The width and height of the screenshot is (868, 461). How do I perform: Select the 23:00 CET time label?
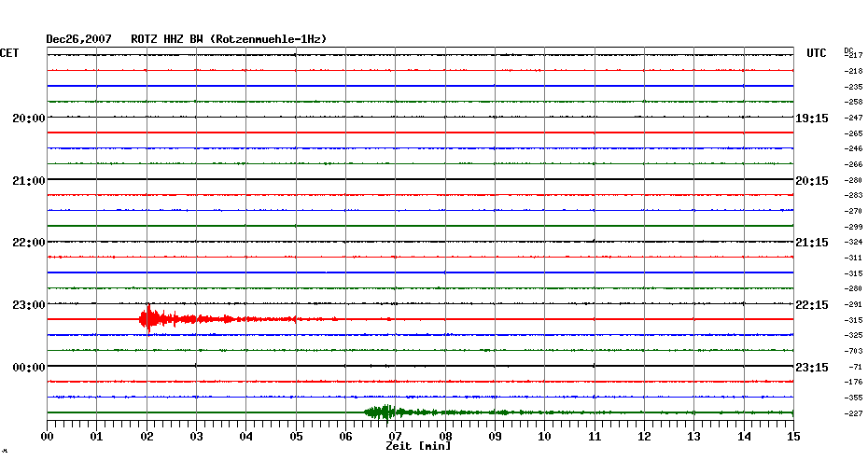[29, 305]
